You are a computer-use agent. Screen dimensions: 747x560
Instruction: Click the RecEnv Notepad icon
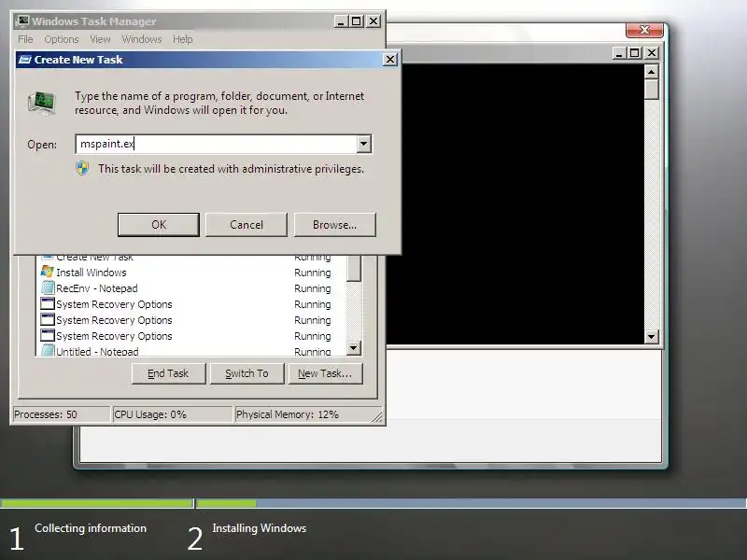48,287
